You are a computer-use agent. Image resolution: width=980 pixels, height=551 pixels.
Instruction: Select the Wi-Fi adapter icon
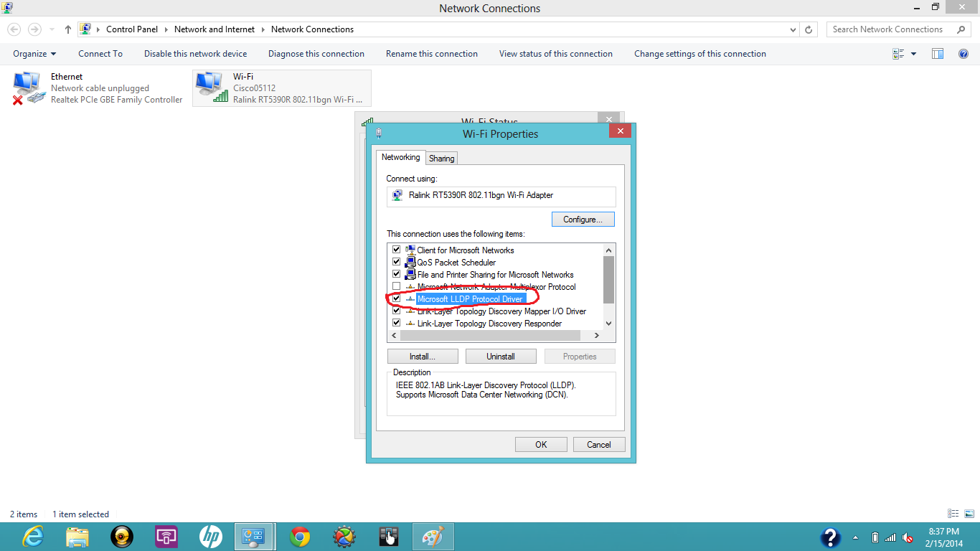211,88
